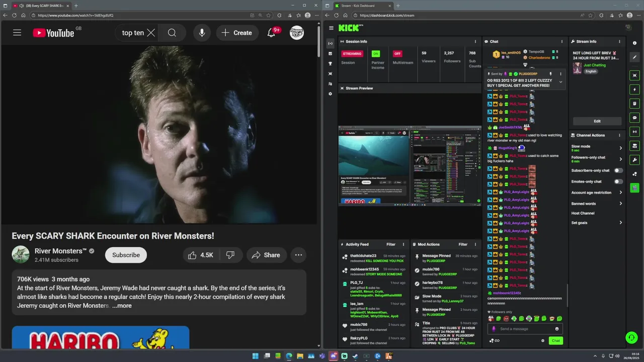Screen dimensions: 644x362
Task: Click Host Channel in Channel Actions
Action: (x=583, y=213)
